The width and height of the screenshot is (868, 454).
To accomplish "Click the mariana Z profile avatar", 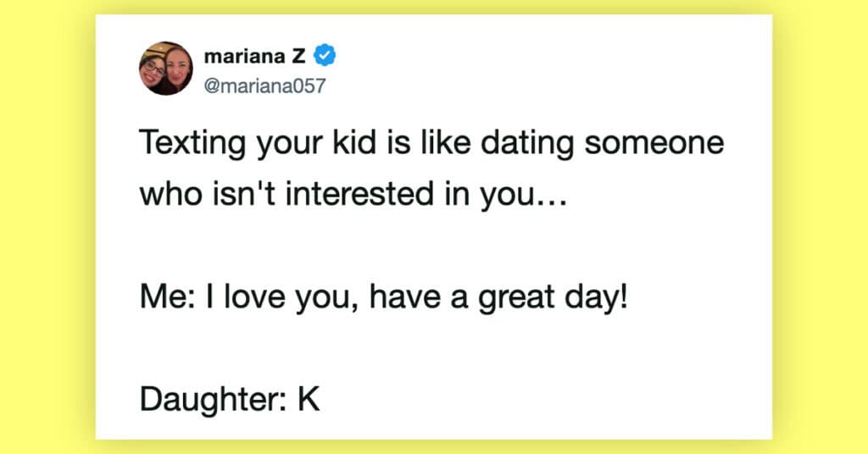I will click(x=165, y=69).
